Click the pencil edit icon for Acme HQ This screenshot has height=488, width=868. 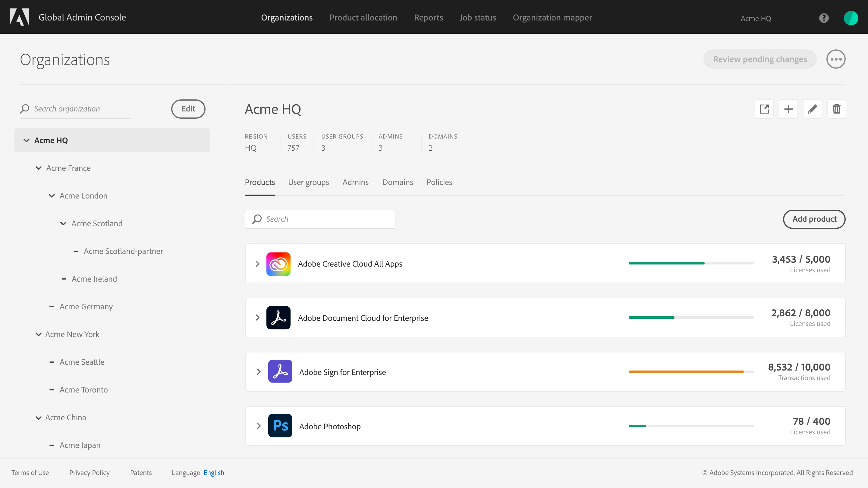(x=813, y=109)
